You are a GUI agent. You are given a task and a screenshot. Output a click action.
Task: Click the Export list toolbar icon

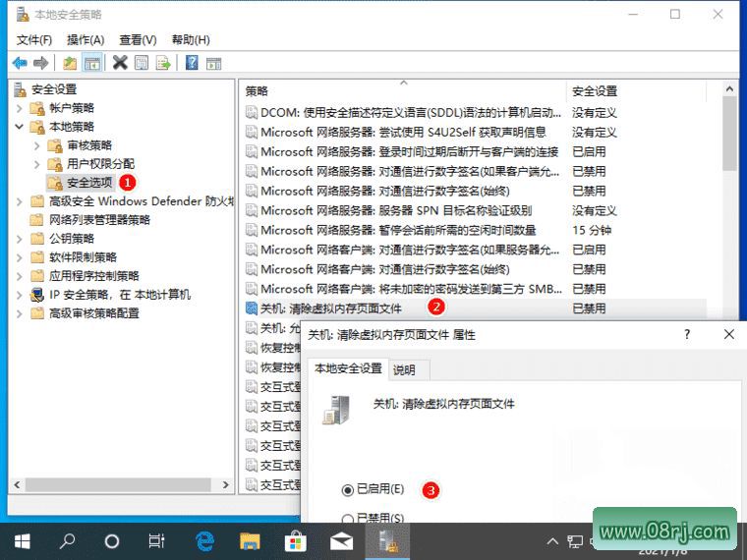(163, 62)
